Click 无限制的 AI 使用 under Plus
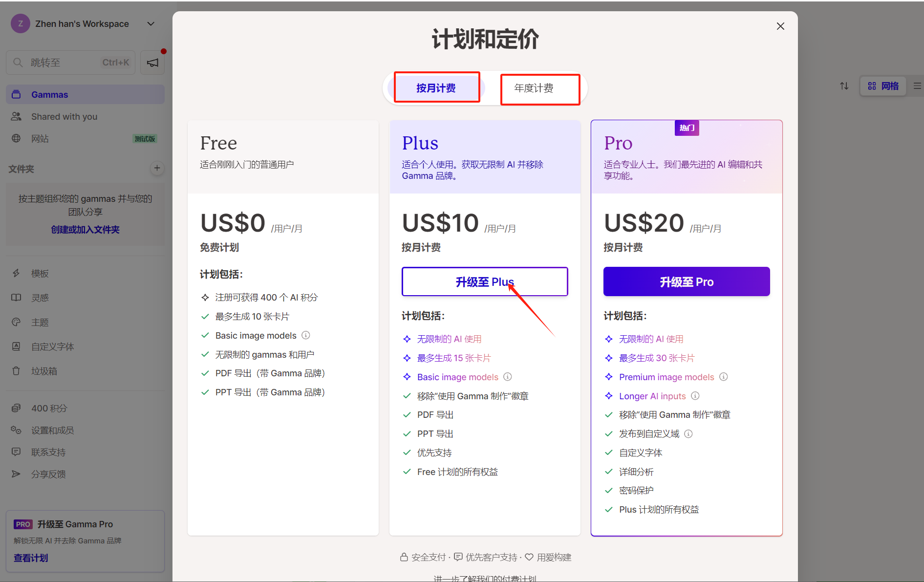924x582 pixels. tap(449, 339)
